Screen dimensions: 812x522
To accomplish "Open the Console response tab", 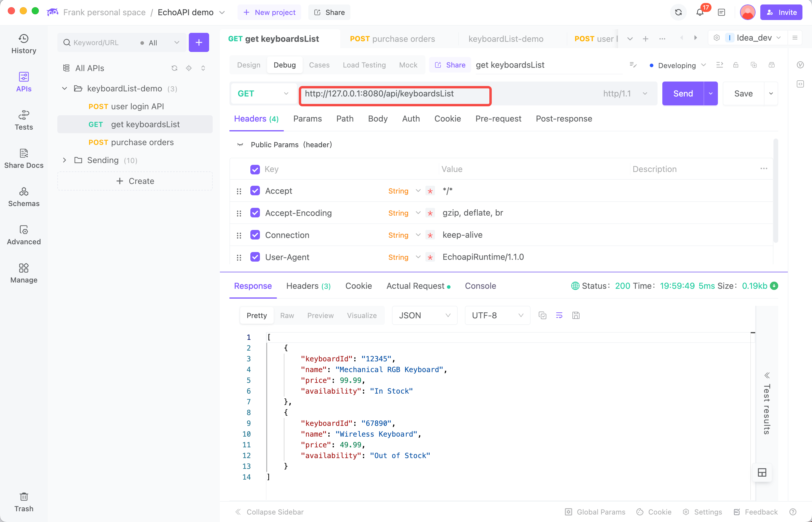I will (x=480, y=286).
